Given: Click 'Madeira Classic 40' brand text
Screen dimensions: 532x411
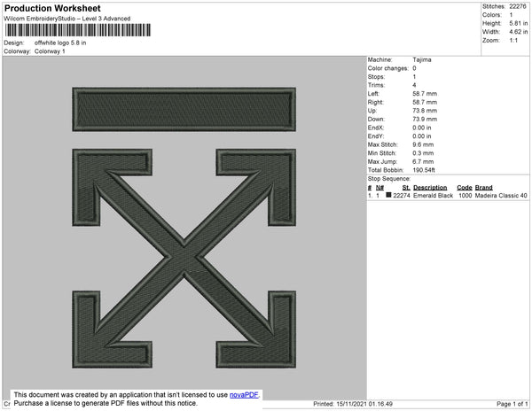Looking at the screenshot, I should point(501,196).
